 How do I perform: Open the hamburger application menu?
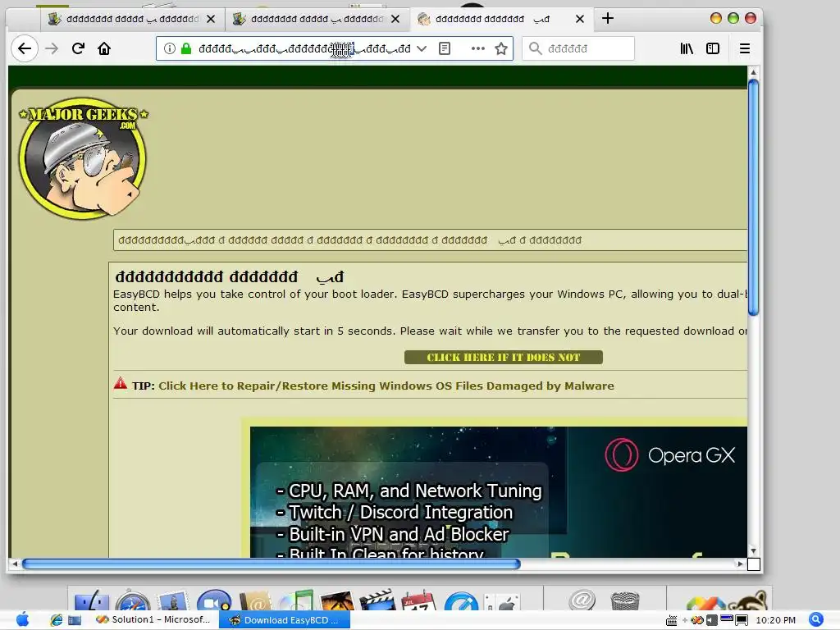(x=745, y=48)
